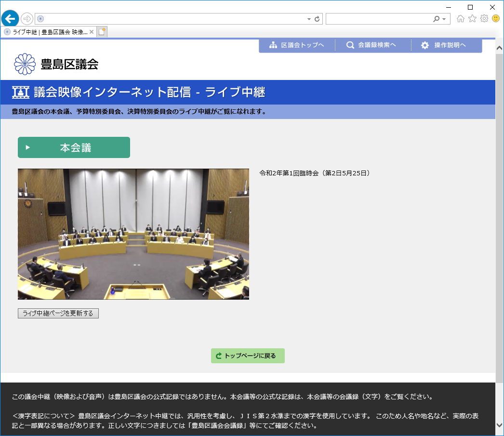Image resolution: width=504 pixels, height=436 pixels.
Task: Click the magnifier icon beside 会議録検索へ
Action: [350, 45]
